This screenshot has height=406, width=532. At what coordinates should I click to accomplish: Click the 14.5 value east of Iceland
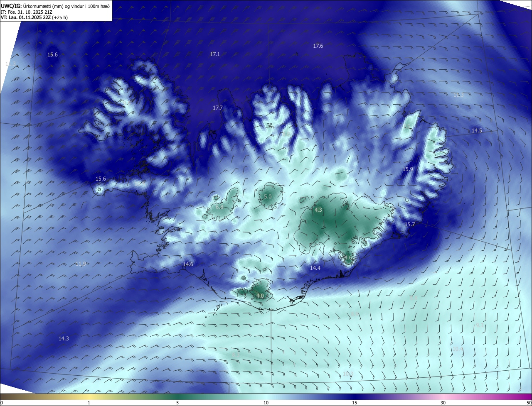click(477, 131)
